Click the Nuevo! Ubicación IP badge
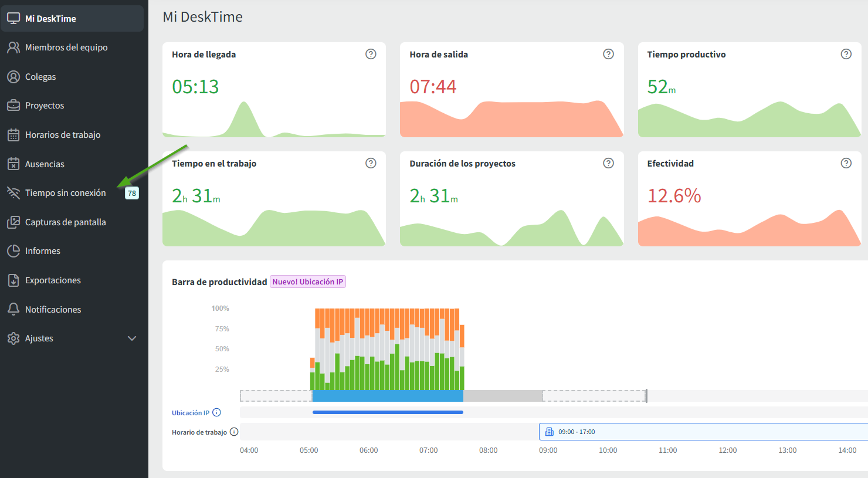The width and height of the screenshot is (868, 478). [x=307, y=282]
